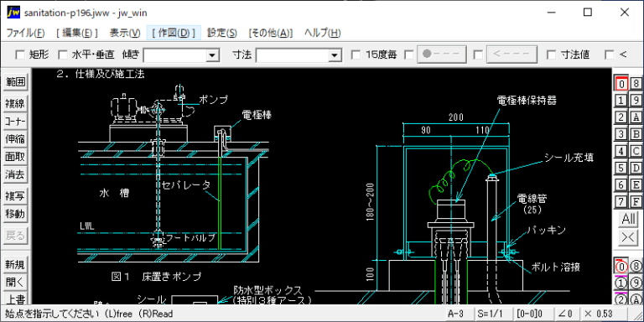Screen dimensions: 644x322
Task: Select layer F button
Action: 636,201
